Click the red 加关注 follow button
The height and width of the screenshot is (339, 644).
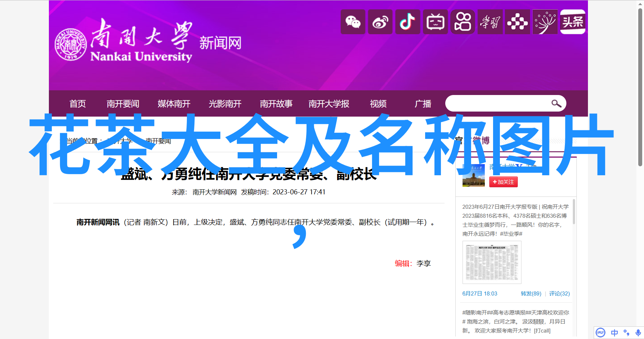pyautogui.click(x=503, y=182)
